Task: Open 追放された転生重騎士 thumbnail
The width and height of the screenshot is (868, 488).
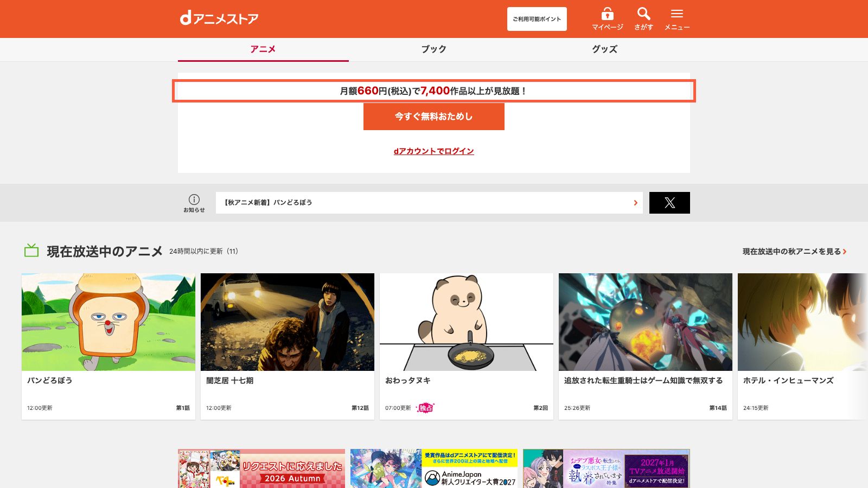Action: pos(646,322)
